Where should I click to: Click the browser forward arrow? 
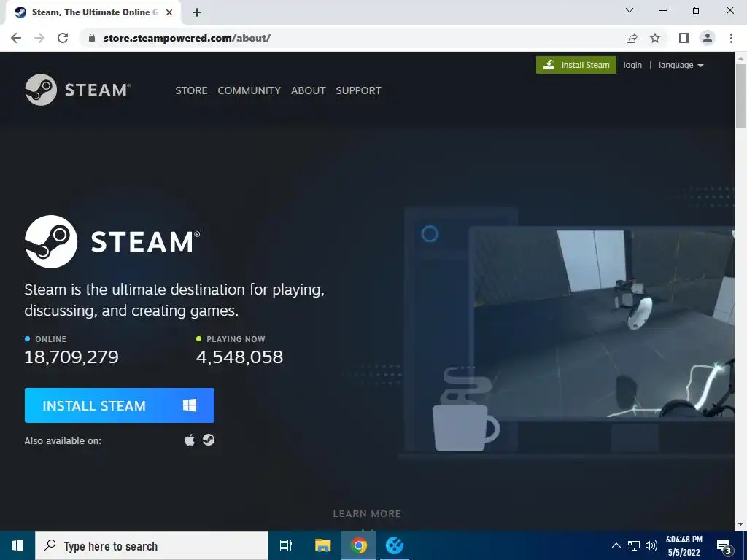point(39,38)
